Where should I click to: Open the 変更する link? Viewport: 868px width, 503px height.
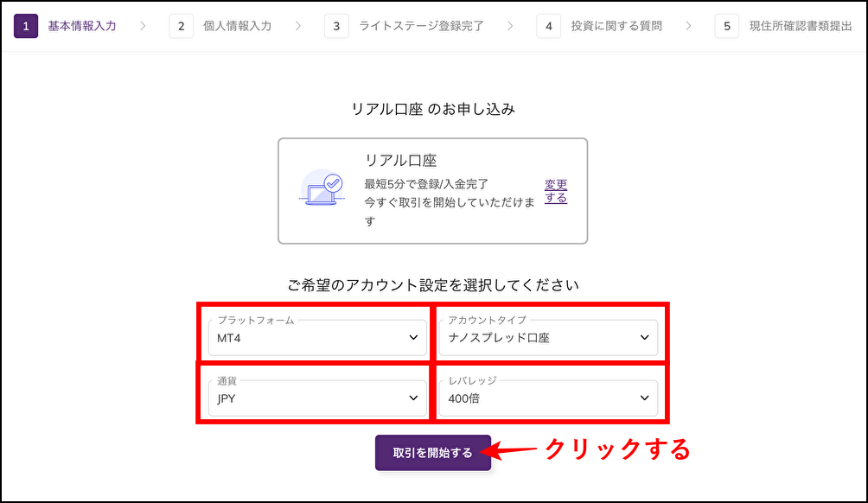[556, 190]
